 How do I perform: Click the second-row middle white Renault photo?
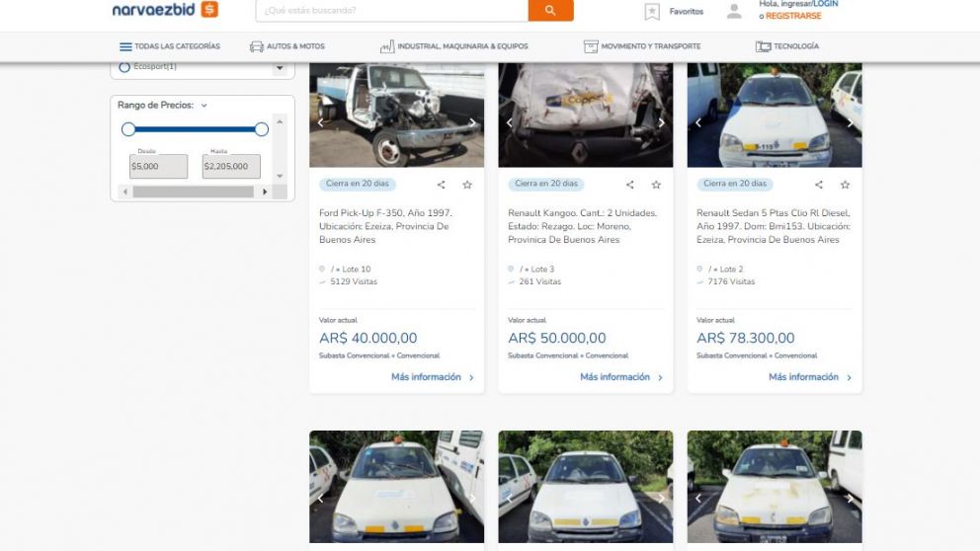coord(586,487)
